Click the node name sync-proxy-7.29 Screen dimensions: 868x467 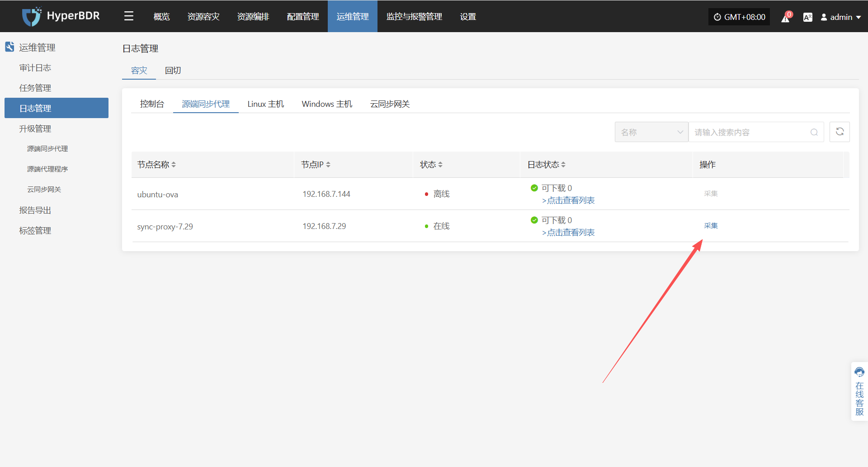click(x=165, y=227)
